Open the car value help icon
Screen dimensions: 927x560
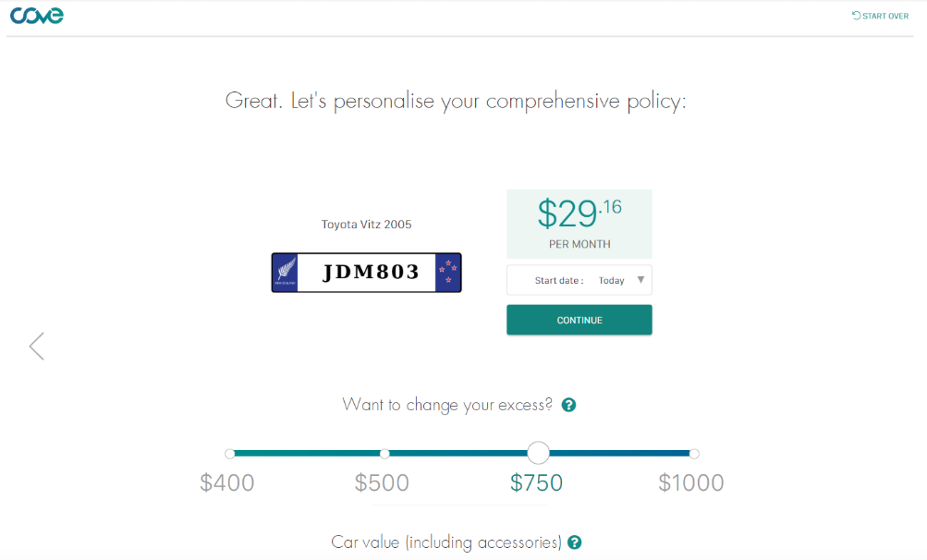click(575, 542)
